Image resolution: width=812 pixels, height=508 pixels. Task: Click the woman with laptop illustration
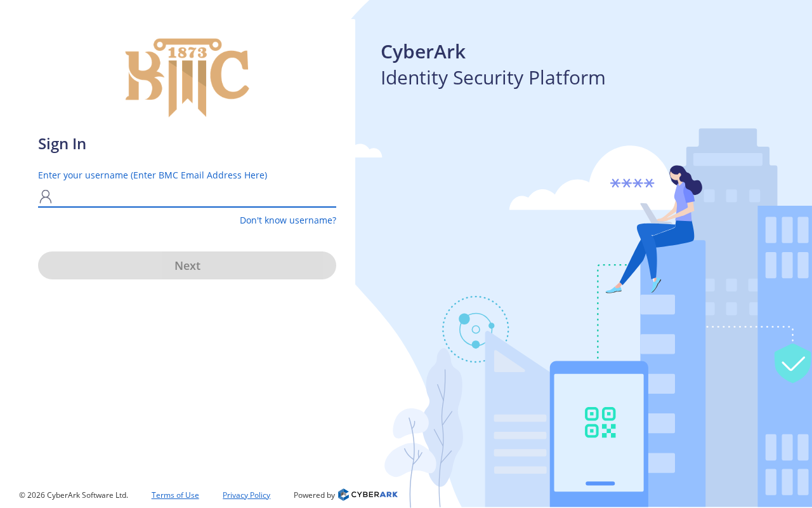(x=655, y=229)
